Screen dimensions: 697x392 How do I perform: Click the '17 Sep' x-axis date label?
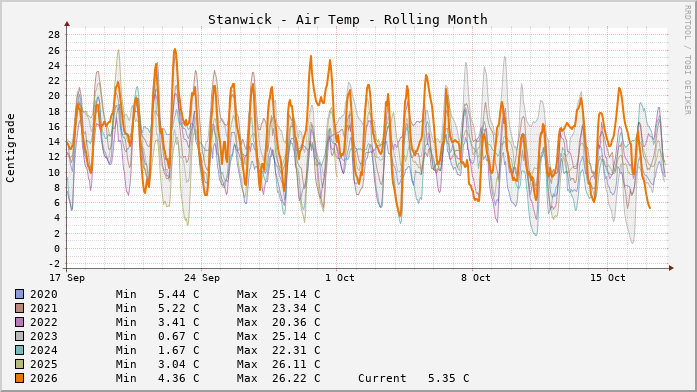coord(67,278)
